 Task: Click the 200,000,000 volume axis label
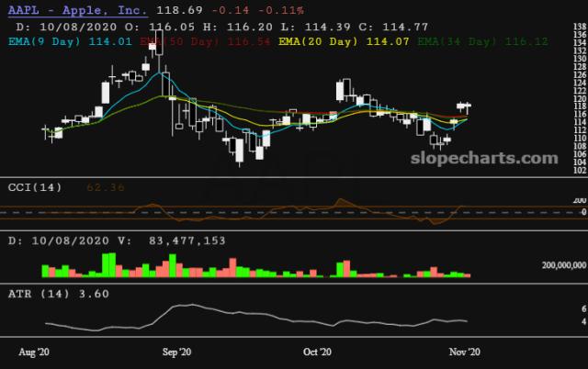(563, 265)
